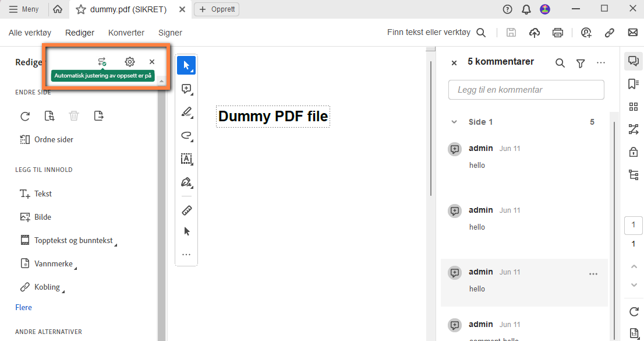The image size is (644, 341).
Task: Toggle the comments panel icon in right rail
Action: point(634,61)
